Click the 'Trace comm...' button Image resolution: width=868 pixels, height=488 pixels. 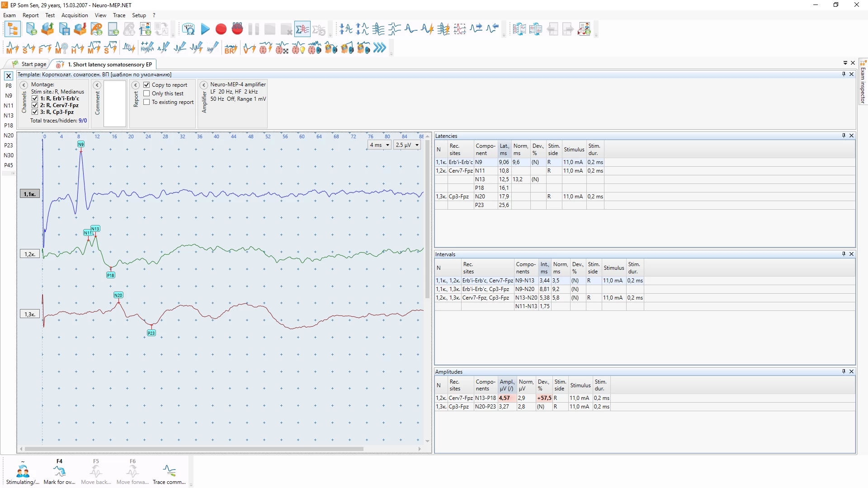click(x=169, y=472)
